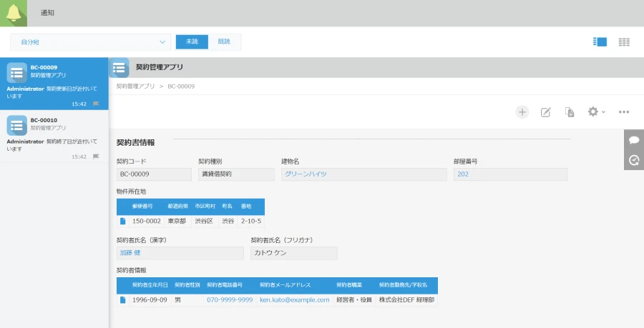Click the 郵便番号 column header

point(142,207)
